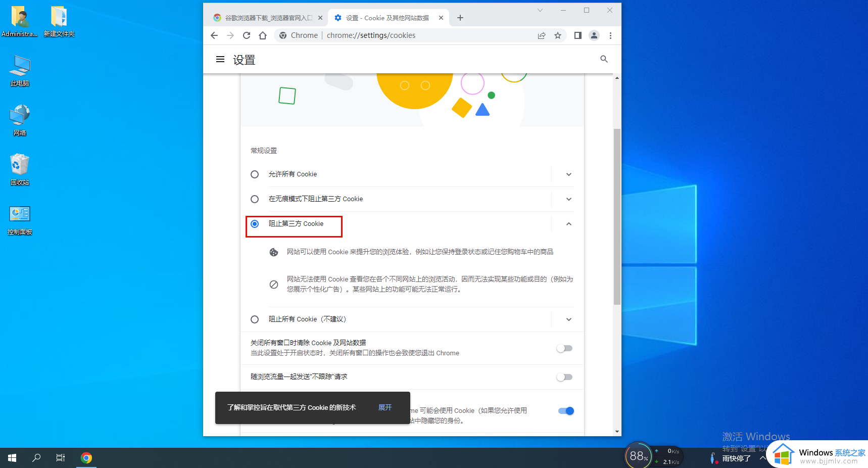The height and width of the screenshot is (468, 868).
Task: Search settings using the magnifier icon
Action: coord(604,59)
